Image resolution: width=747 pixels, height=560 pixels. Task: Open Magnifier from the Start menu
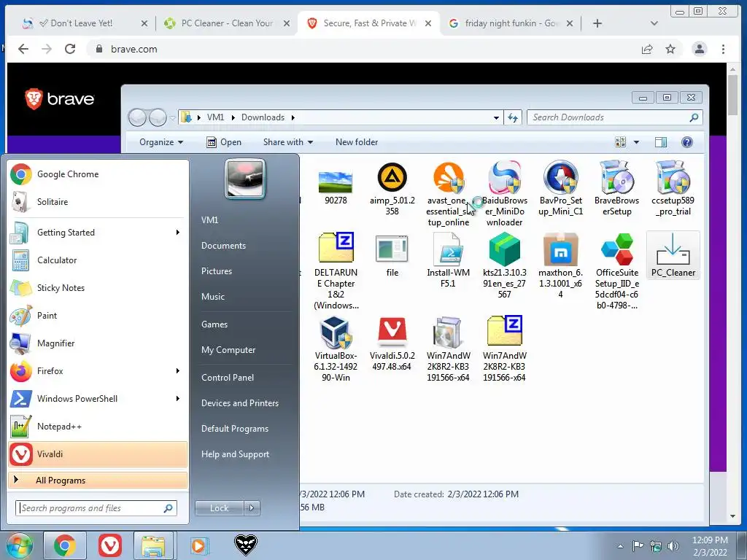coord(98,343)
